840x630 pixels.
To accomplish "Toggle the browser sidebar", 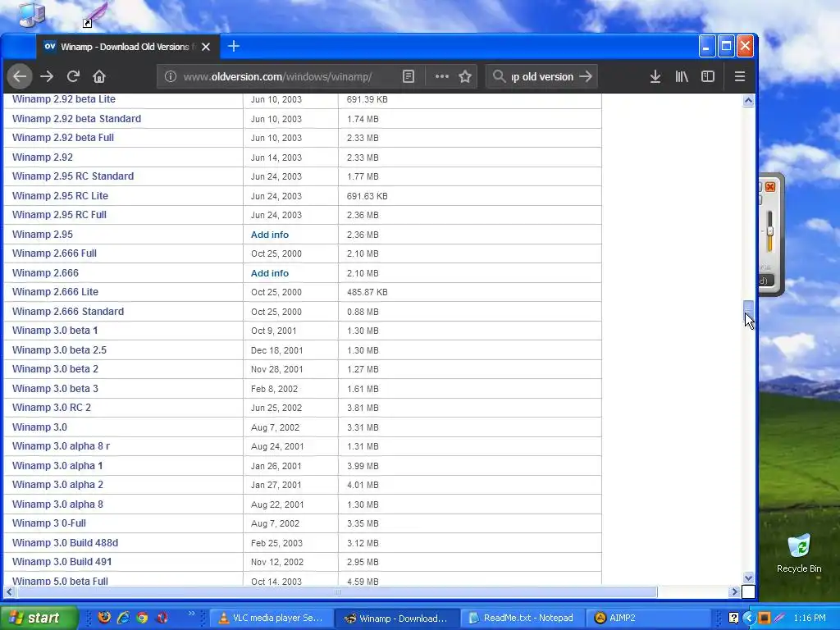I will (x=708, y=76).
